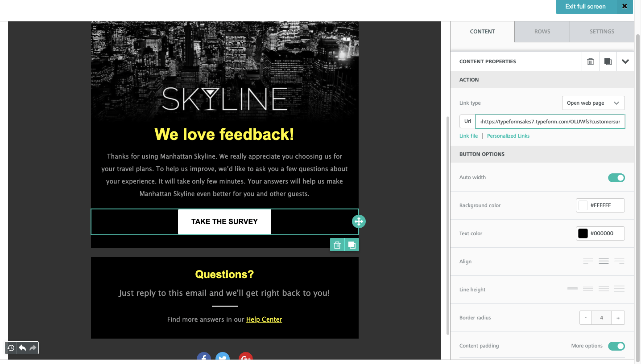641x364 pixels.
Task: Select the tightest line height option
Action: point(572,289)
